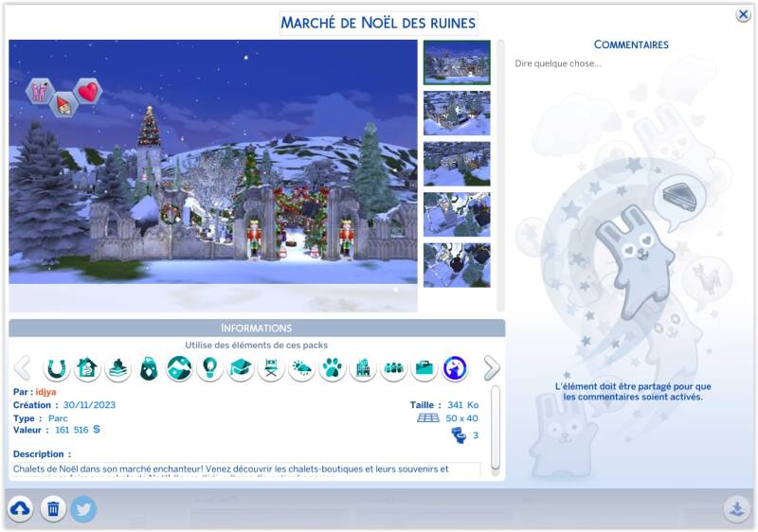The height and width of the screenshot is (532, 758).
Task: Click the size value 341 Ko
Action: click(462, 405)
